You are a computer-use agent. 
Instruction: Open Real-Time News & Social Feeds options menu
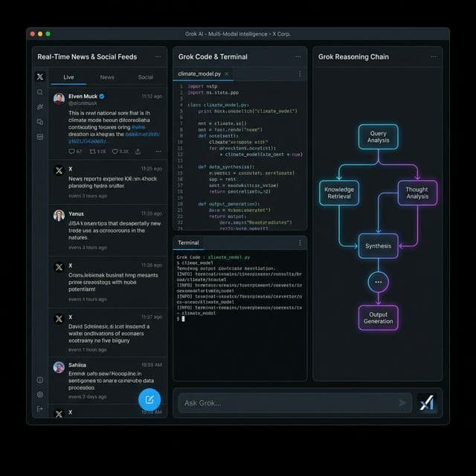(158, 57)
